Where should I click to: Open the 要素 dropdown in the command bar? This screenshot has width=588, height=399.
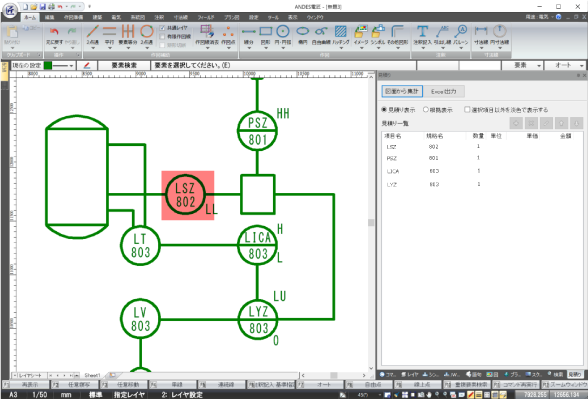coord(523,65)
